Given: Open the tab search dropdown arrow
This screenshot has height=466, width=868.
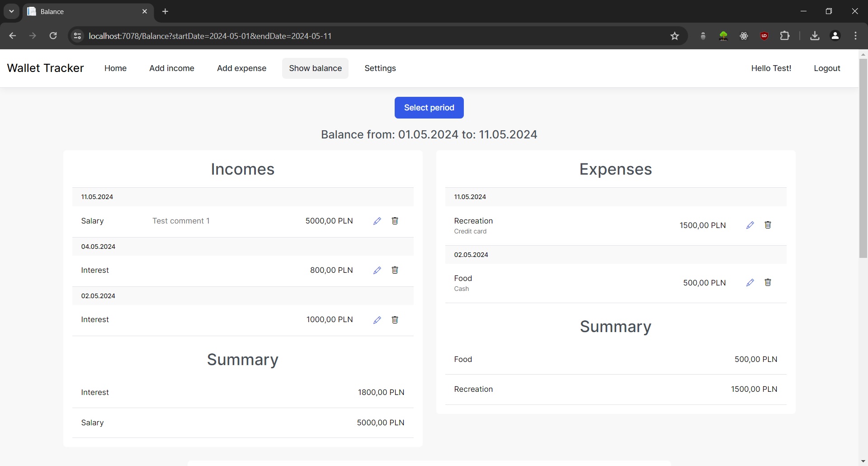Looking at the screenshot, I should (x=11, y=11).
